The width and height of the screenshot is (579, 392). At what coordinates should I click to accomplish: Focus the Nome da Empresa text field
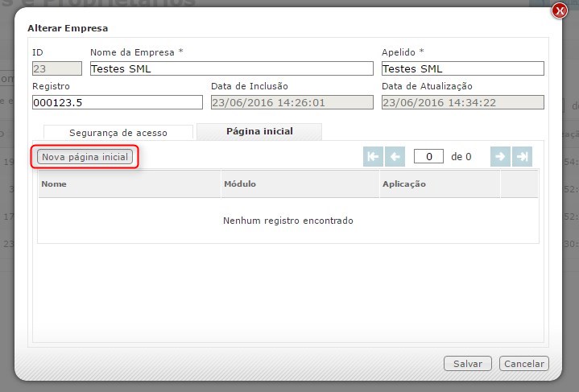click(231, 69)
